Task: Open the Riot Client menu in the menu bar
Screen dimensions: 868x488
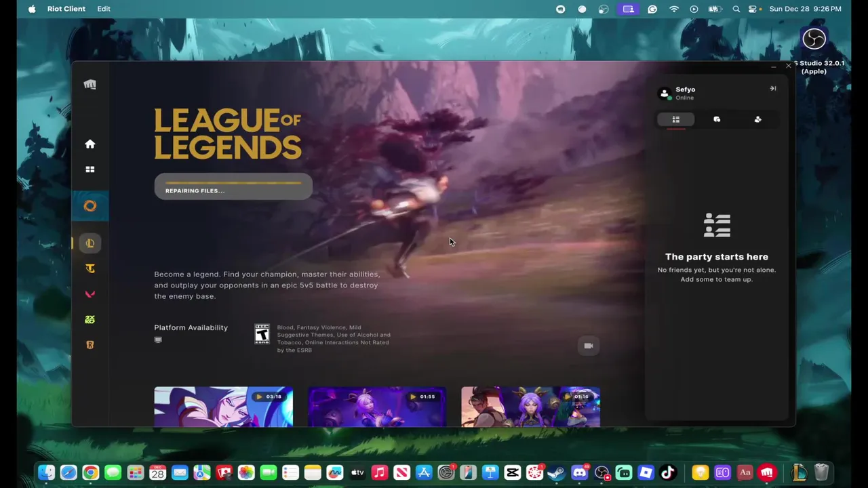Action: click(x=66, y=9)
